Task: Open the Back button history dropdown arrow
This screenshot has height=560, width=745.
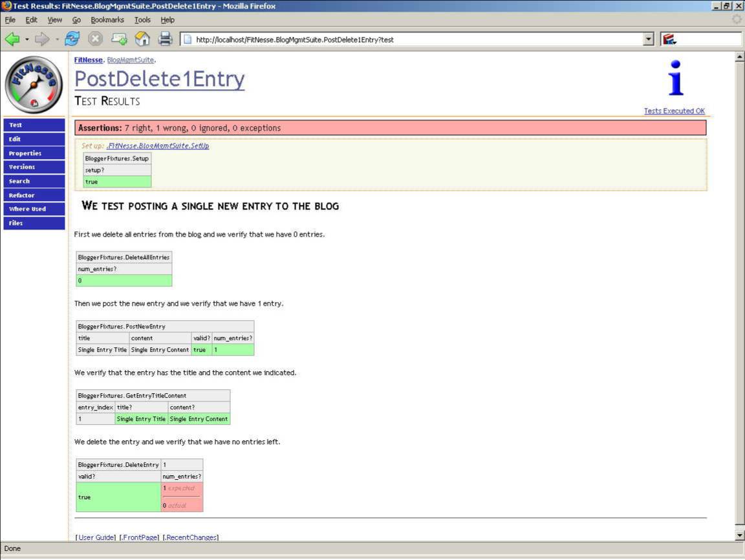Action: click(x=27, y=40)
